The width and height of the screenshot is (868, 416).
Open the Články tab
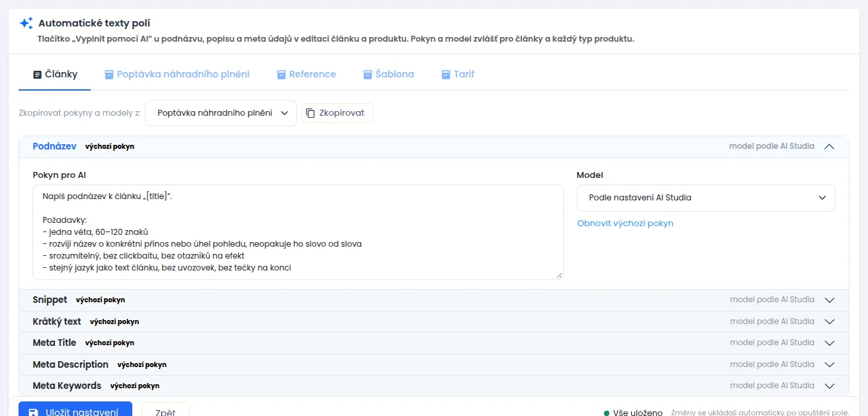[x=55, y=74]
